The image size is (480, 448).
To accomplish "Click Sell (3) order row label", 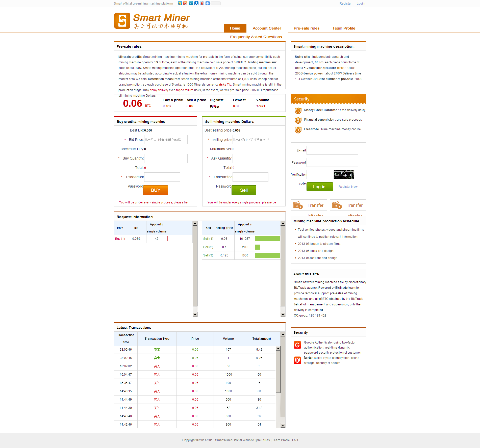I will [208, 255].
